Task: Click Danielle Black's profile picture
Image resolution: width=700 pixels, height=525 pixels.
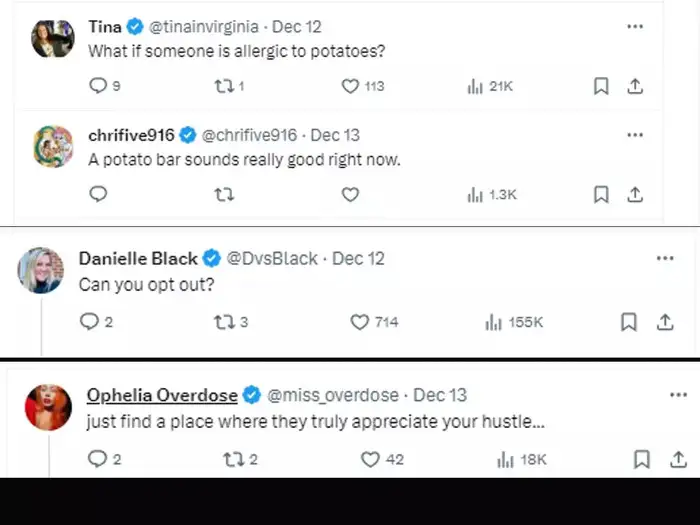Action: [41, 270]
